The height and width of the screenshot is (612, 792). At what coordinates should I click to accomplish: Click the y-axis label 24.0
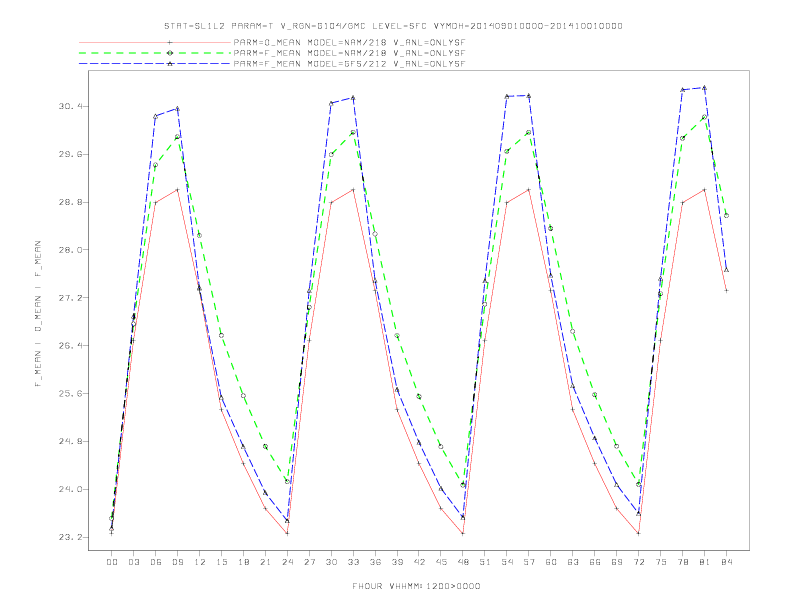pyautogui.click(x=69, y=489)
